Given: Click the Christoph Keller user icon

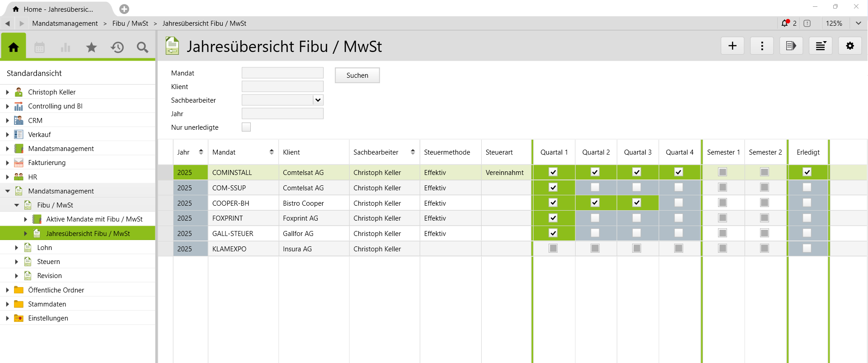Looking at the screenshot, I should (x=19, y=92).
